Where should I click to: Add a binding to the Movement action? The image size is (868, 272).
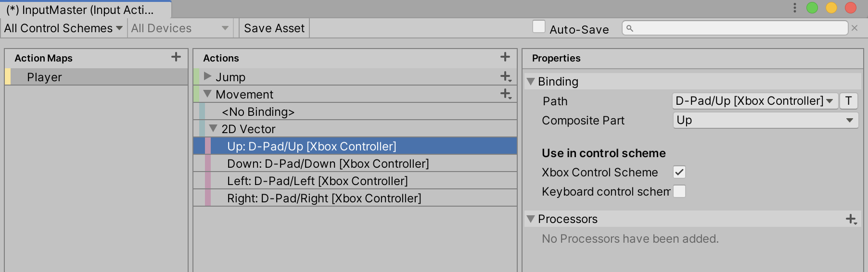(x=505, y=94)
